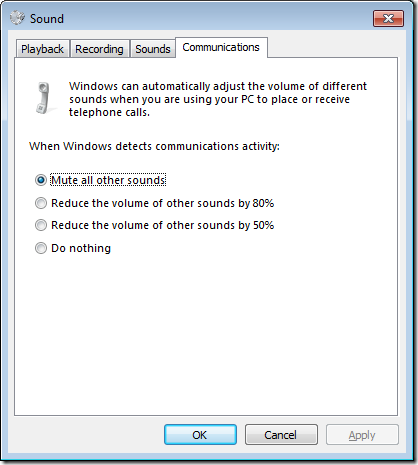The image size is (418, 465).
Task: Pick the reduce by 50% radio button
Action: (41, 225)
